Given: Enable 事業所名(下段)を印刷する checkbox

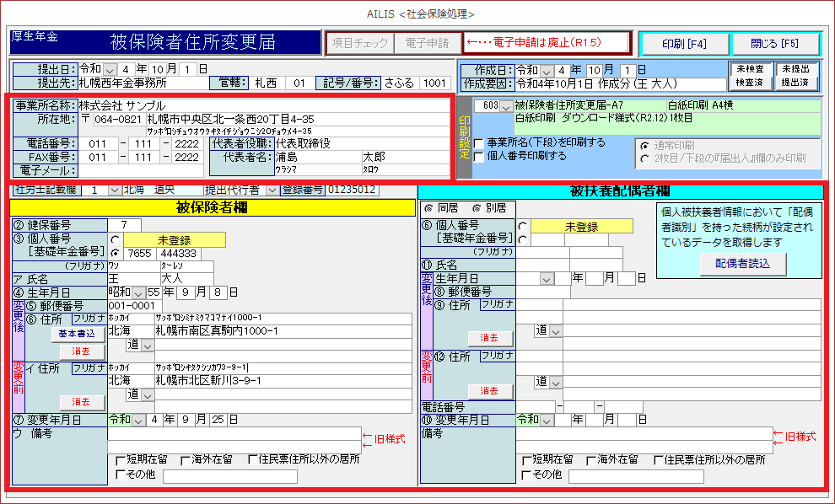Looking at the screenshot, I should (479, 143).
